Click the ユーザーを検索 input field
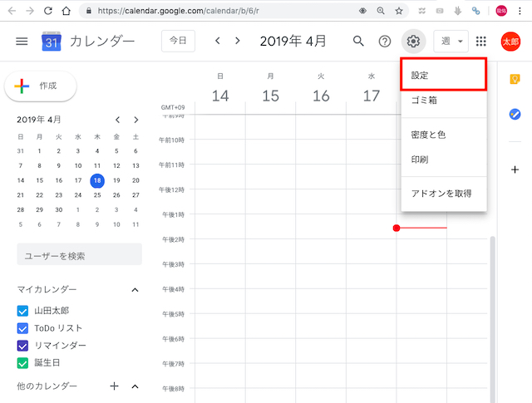The width and height of the screenshot is (532, 403). coord(80,256)
